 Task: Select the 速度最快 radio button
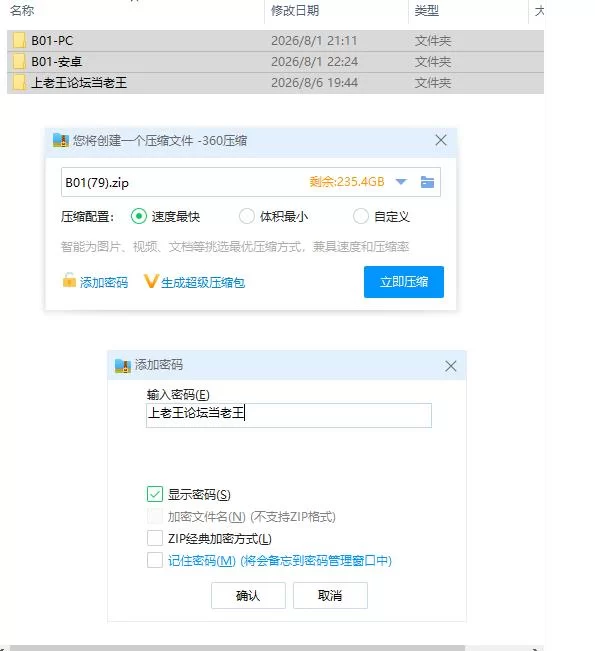click(139, 216)
